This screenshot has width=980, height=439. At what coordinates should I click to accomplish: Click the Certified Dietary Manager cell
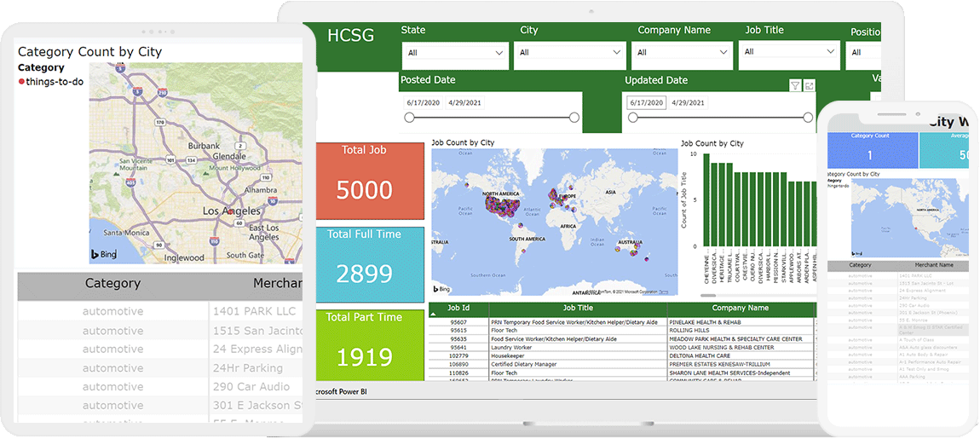click(578, 364)
